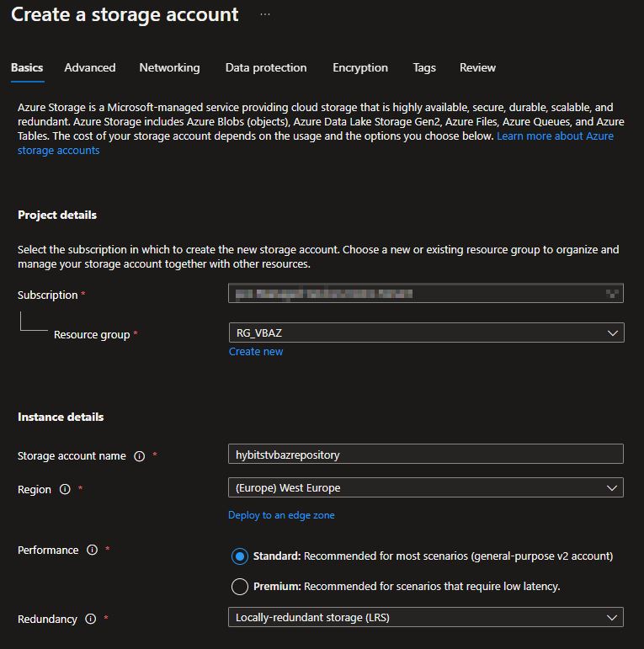
Task: Go to the Networking tab
Action: (x=169, y=68)
